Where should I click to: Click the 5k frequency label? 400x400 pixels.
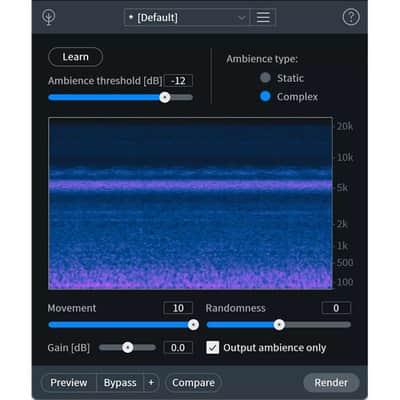point(342,188)
